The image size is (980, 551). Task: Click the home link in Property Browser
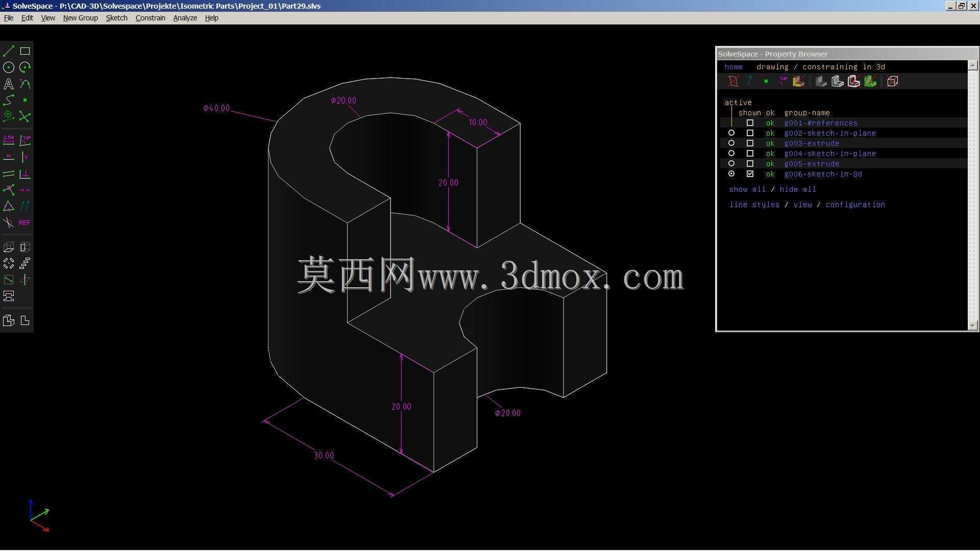(x=733, y=67)
